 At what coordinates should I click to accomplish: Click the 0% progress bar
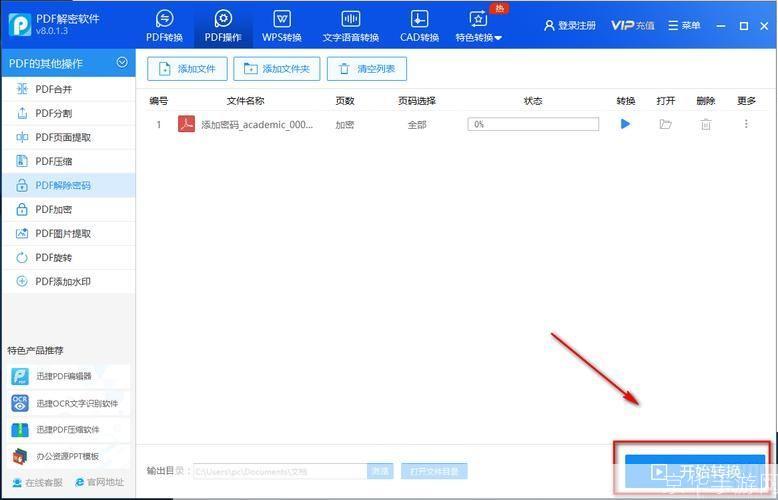pos(533,124)
